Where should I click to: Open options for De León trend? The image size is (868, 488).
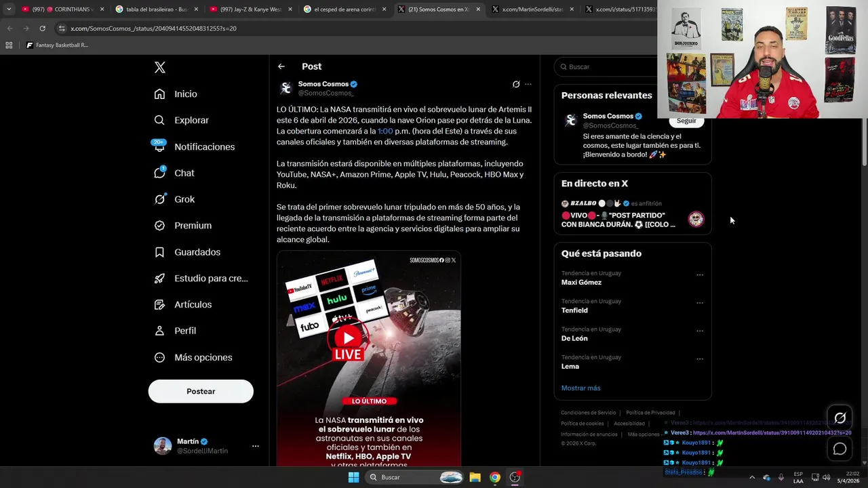click(x=700, y=331)
